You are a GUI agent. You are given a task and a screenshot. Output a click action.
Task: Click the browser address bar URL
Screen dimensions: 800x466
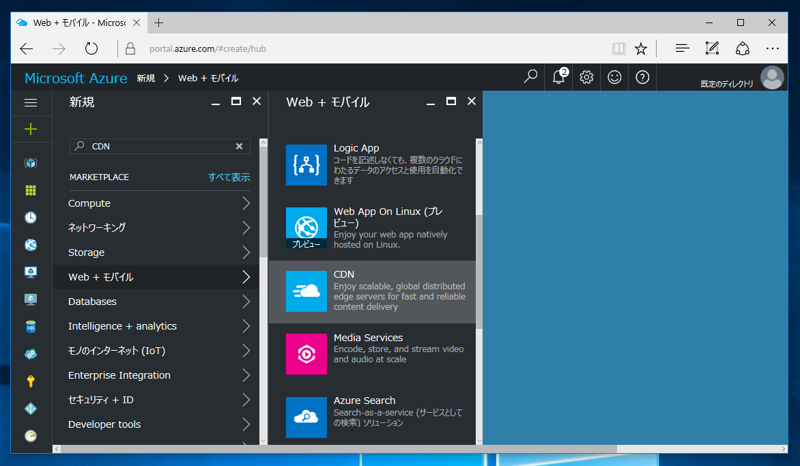208,49
